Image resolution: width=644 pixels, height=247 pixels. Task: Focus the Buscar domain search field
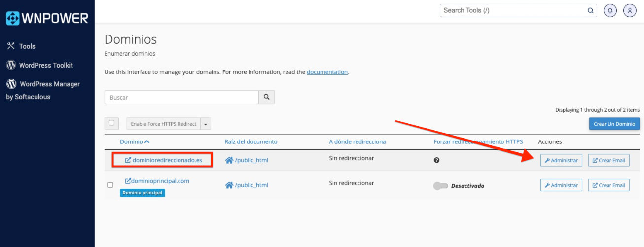coord(181,97)
